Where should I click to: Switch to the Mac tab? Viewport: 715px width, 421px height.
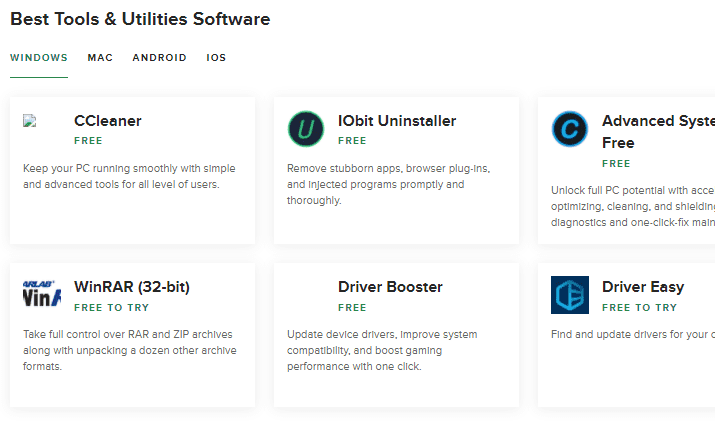click(x=100, y=58)
